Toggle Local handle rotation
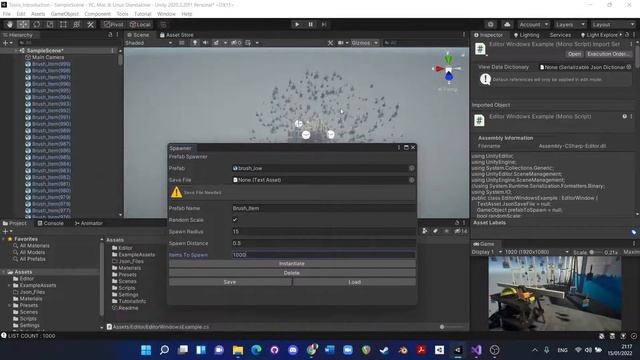This screenshot has height=360, width=640. (x=140, y=24)
